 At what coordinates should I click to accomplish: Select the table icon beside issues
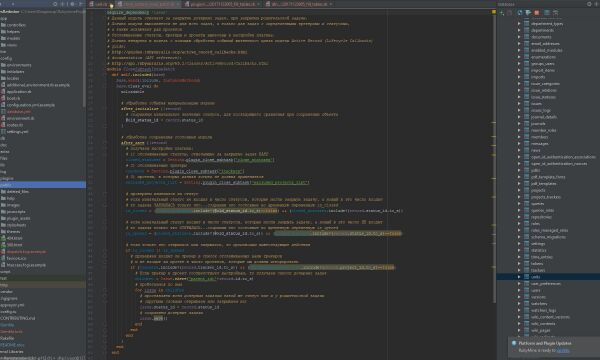point(527,103)
